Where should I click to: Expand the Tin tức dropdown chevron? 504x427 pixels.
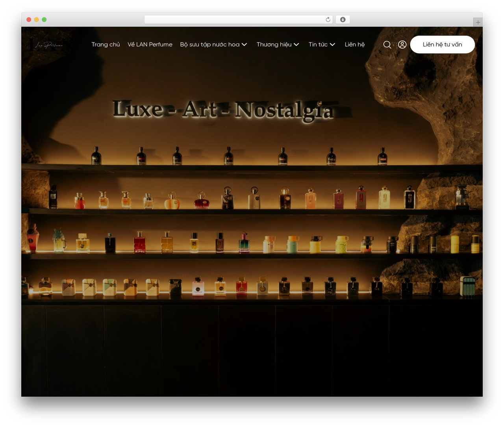(332, 45)
